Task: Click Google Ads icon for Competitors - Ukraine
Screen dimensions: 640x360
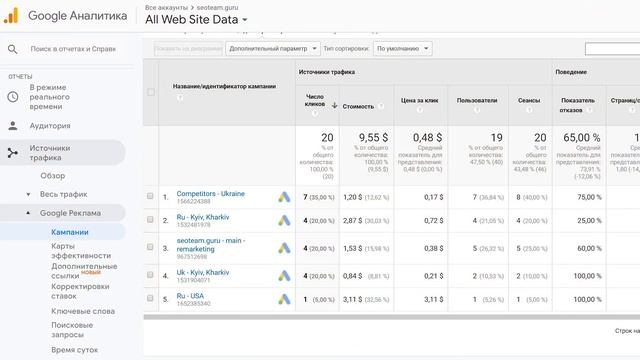Action: click(284, 197)
